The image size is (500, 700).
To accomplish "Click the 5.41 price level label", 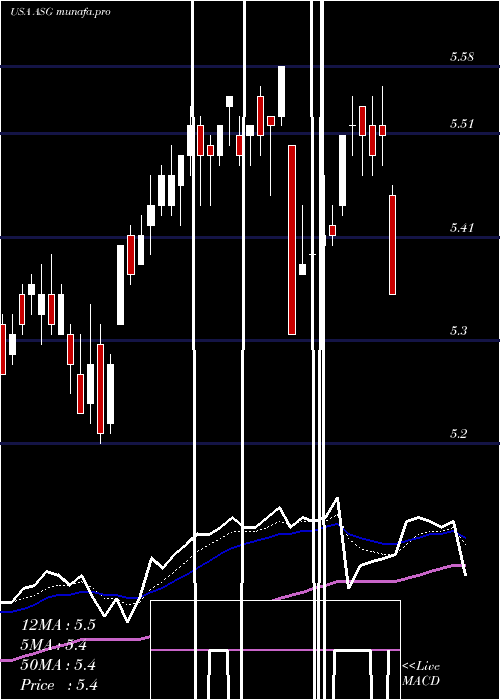I will tap(462, 228).
